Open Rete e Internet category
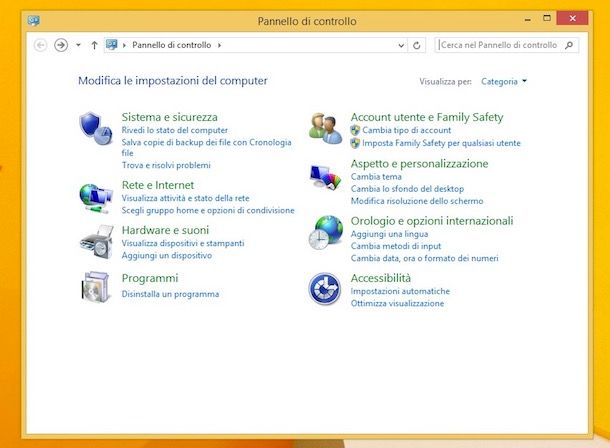 (x=158, y=185)
